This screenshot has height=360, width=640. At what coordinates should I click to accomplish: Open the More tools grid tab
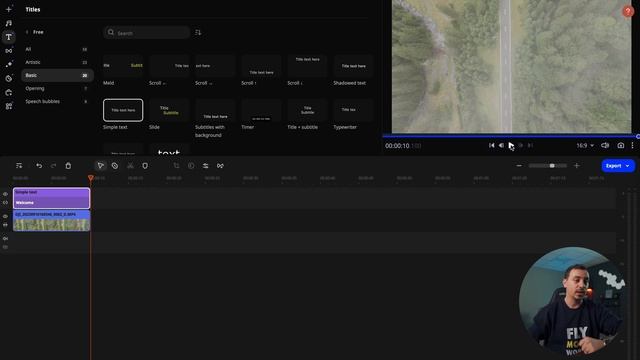[x=9, y=106]
